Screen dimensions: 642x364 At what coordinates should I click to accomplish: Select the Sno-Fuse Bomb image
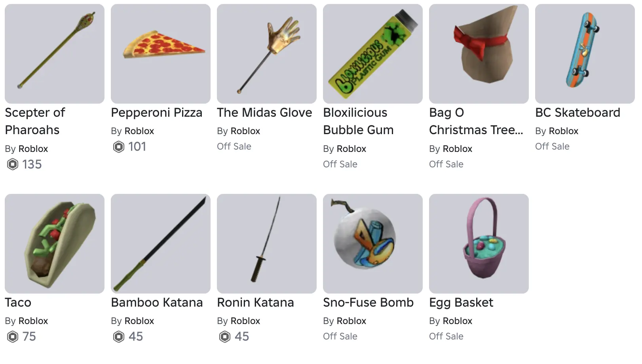tap(373, 244)
